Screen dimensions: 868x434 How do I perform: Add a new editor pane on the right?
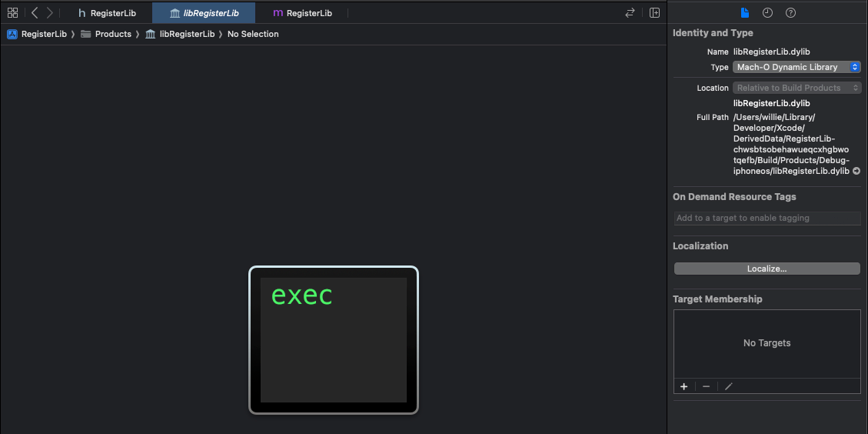(x=654, y=13)
